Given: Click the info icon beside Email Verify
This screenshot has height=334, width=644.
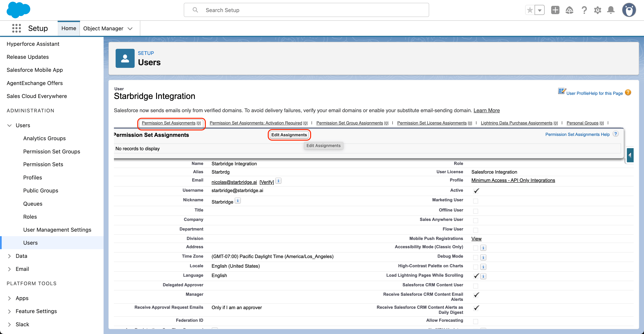Looking at the screenshot, I should [278, 181].
